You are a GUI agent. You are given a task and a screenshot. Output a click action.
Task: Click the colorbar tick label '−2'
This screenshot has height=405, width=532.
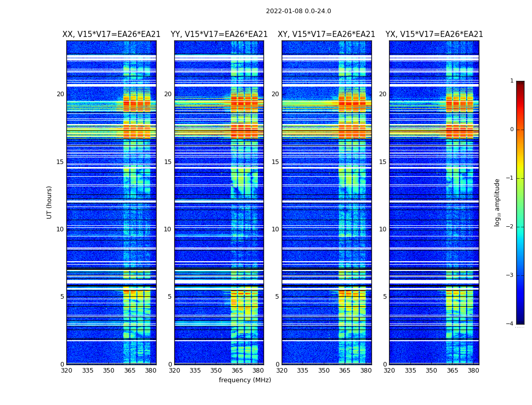(510, 227)
